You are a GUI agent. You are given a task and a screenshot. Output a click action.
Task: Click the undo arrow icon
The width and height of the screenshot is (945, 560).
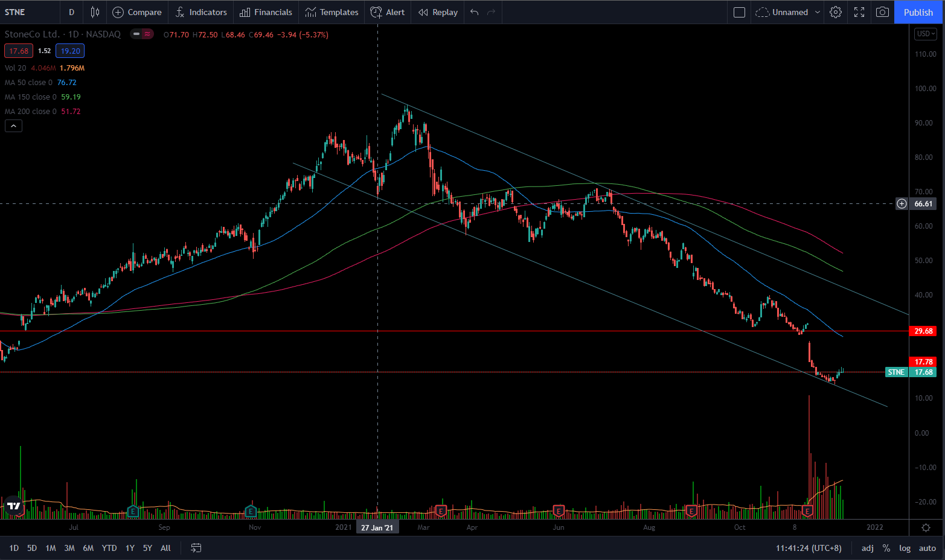[475, 12]
